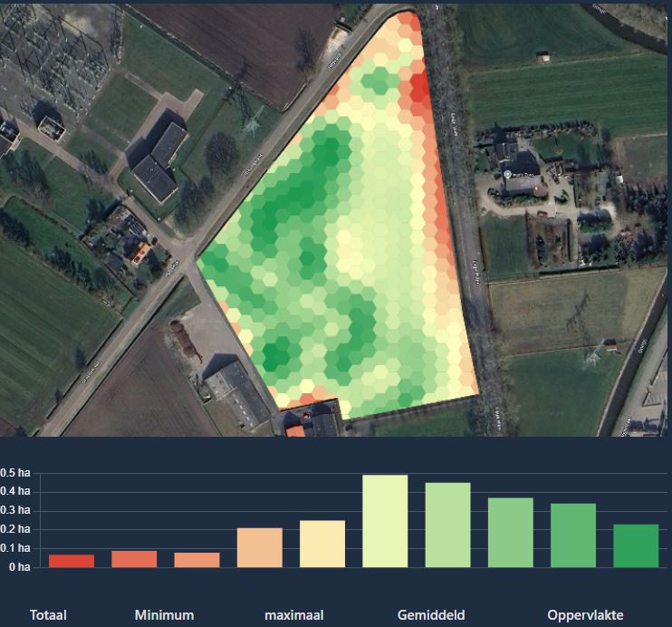Select the Minimum statistic label
672x627 pixels.
click(164, 615)
